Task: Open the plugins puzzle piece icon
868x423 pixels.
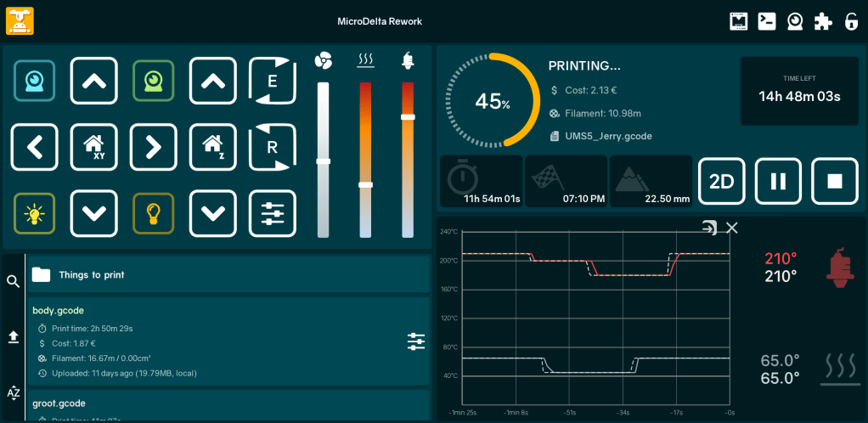Action: point(822,22)
